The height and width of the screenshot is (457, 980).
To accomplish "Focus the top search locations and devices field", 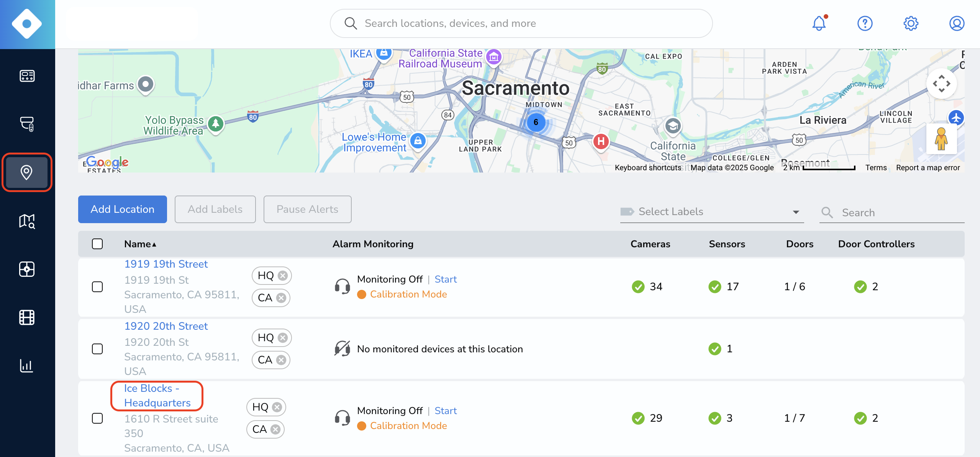I will [521, 23].
